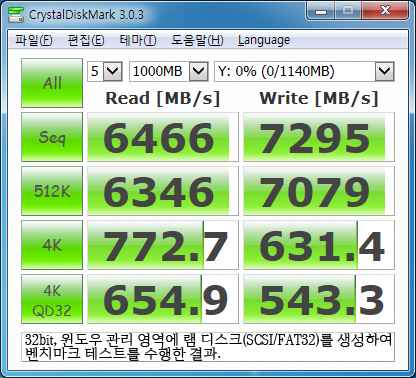The width and height of the screenshot is (416, 378).
Task: Click the CrystalDiskMark title bar icon
Action: (x=16, y=14)
